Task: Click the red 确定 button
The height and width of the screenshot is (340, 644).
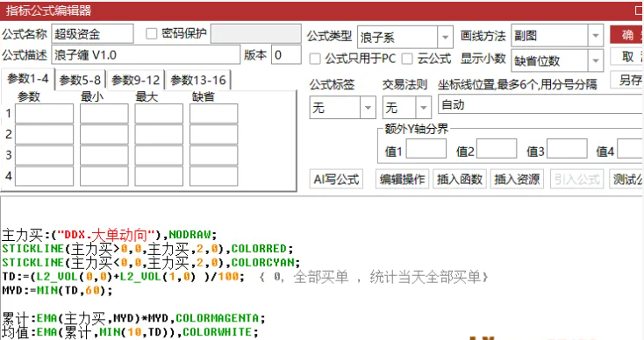Action: point(626,34)
